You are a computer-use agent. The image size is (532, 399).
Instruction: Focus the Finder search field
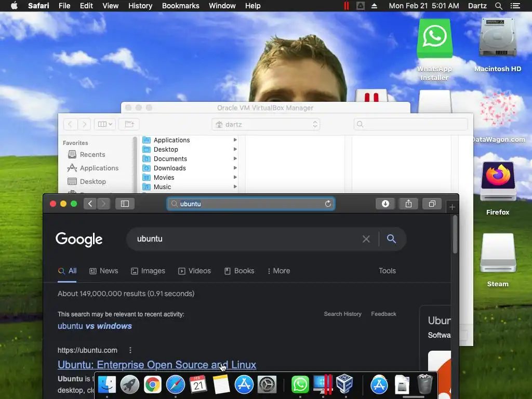pyautogui.click(x=410, y=124)
